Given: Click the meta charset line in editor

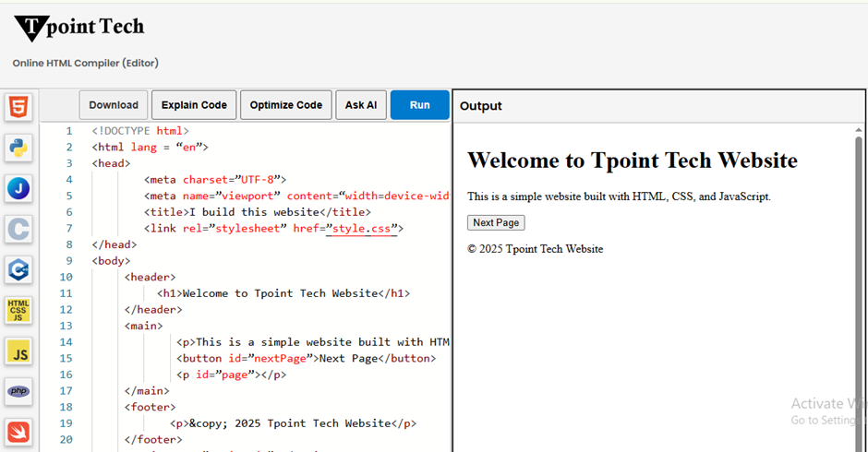Looking at the screenshot, I should click(215, 180).
